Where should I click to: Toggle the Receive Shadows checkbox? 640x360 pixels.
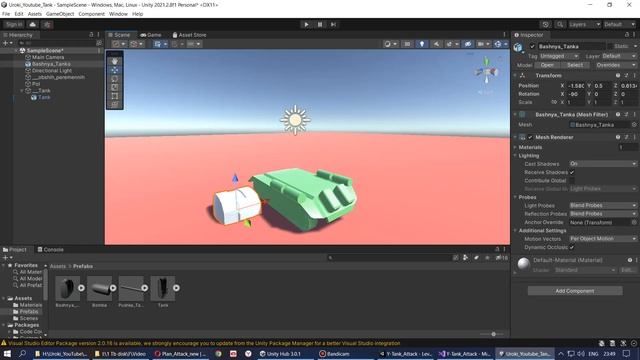point(572,172)
